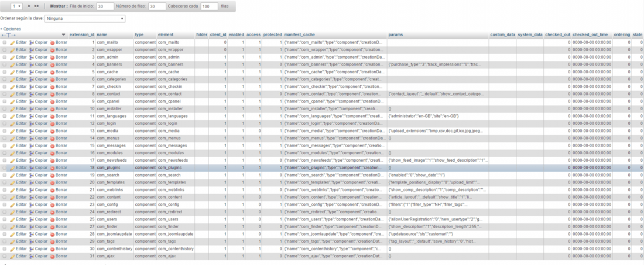Edit pencil icon for com_modules row
The width and height of the screenshot is (644, 265).
[12, 154]
